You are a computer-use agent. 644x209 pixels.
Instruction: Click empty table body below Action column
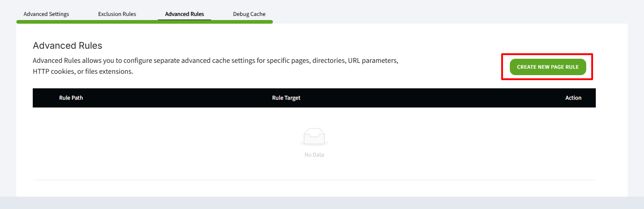(573, 137)
